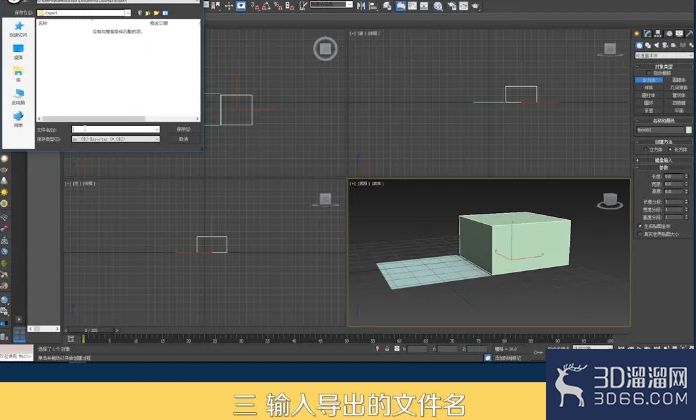Screen dimensions: 696x420
Task: Open the view menu icon in the save dialog
Action: (165, 13)
